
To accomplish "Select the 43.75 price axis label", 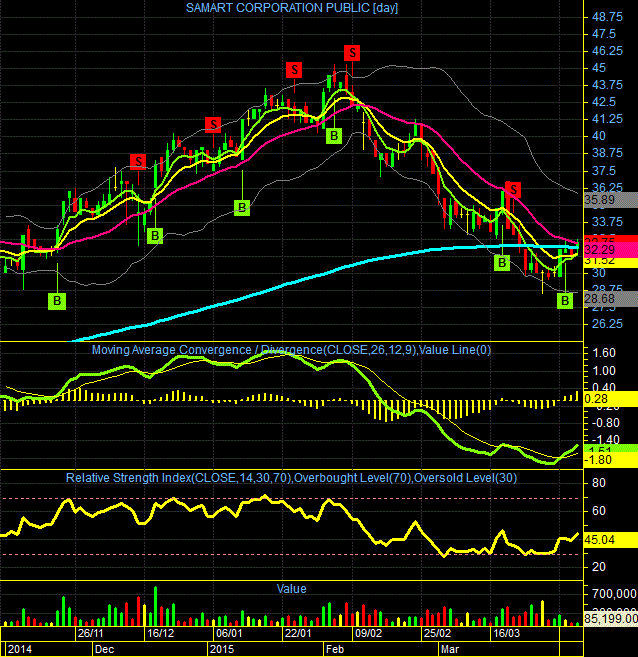I will [607, 85].
